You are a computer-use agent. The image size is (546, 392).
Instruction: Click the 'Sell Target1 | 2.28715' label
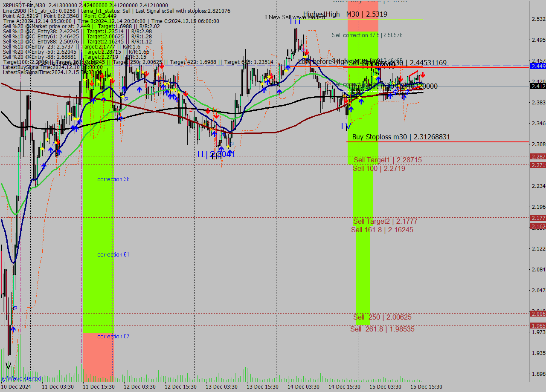[388, 160]
